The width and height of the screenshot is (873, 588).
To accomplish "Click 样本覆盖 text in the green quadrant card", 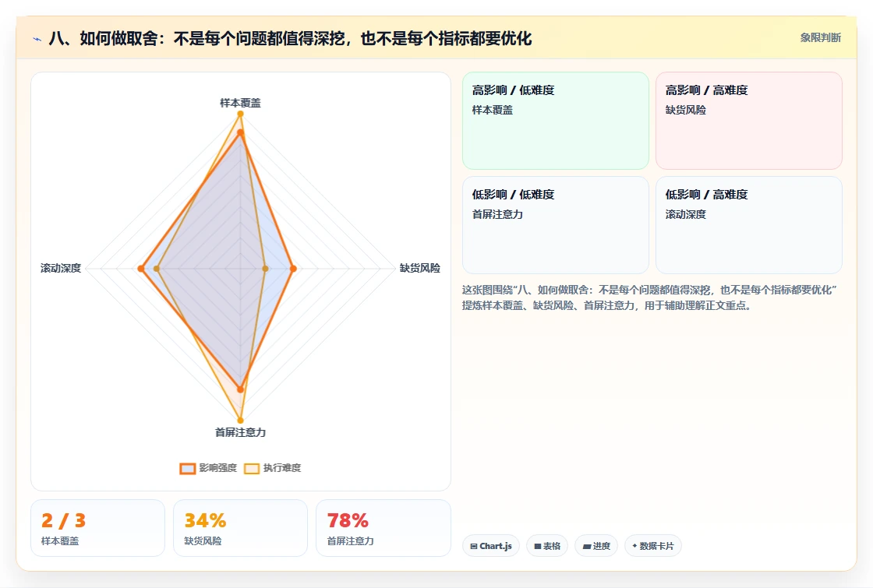I will pyautogui.click(x=492, y=110).
